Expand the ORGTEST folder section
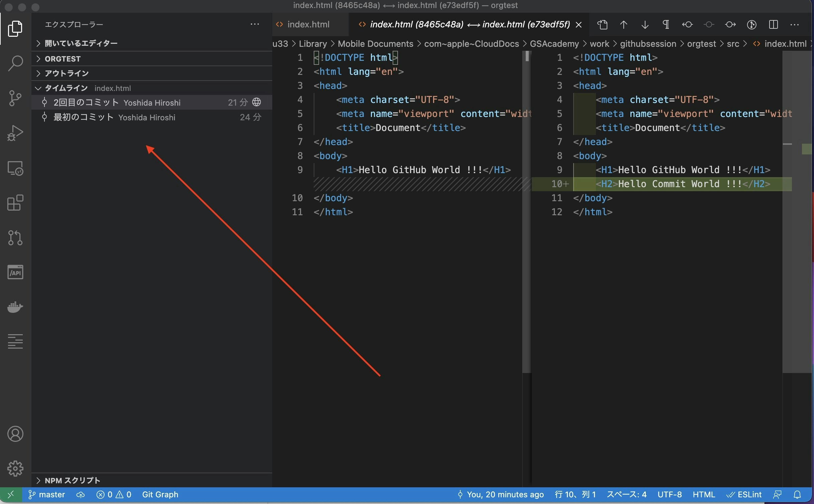 [x=63, y=59]
